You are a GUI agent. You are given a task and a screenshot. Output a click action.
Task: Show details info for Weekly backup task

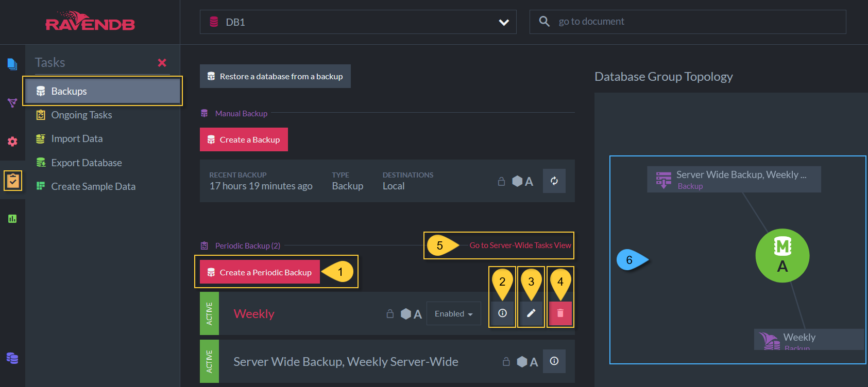[x=502, y=313]
